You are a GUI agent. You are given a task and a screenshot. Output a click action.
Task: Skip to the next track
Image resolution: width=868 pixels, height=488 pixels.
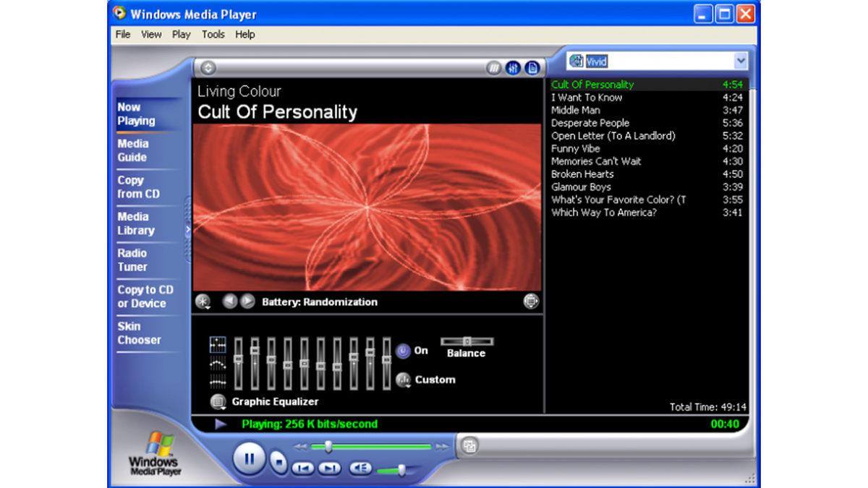pyautogui.click(x=328, y=467)
